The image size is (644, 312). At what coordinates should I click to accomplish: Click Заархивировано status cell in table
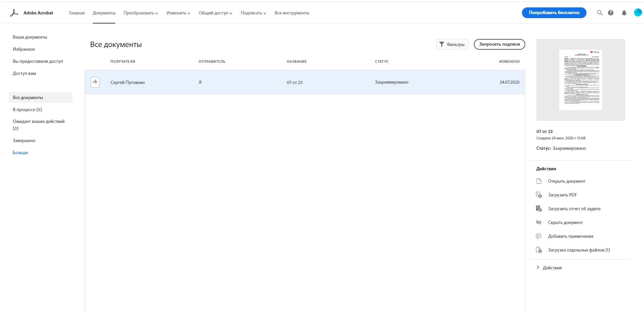pos(391,82)
